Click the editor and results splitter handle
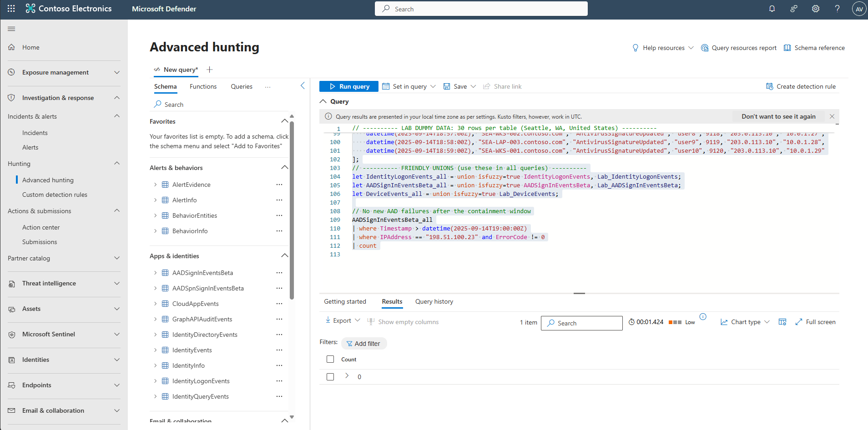The image size is (868, 430). click(x=579, y=293)
